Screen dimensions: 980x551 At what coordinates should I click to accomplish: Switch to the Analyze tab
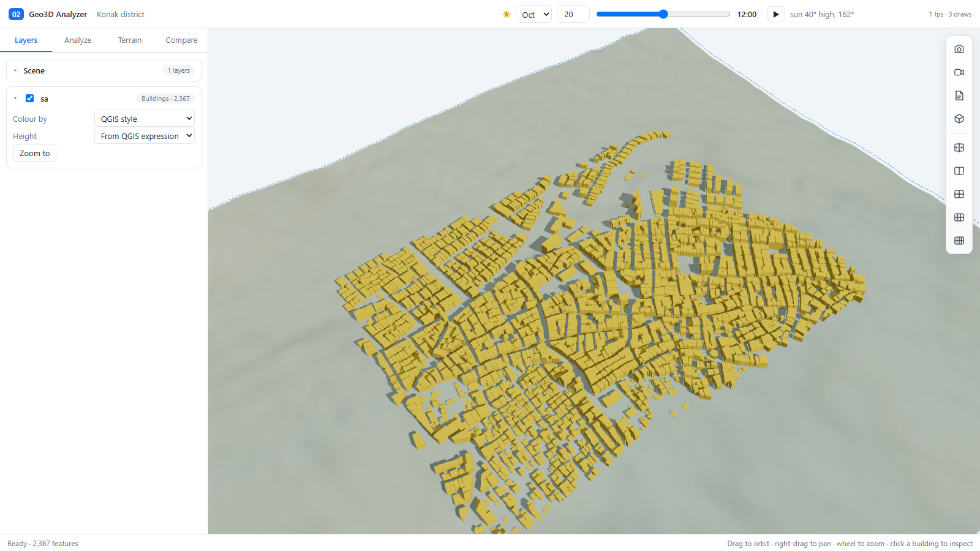[x=78, y=40]
